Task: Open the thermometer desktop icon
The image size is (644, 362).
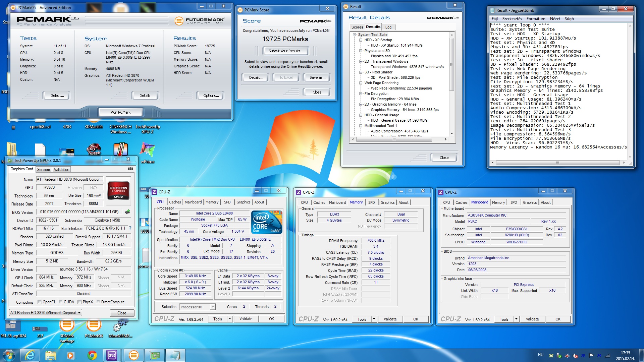Action: 121,149
